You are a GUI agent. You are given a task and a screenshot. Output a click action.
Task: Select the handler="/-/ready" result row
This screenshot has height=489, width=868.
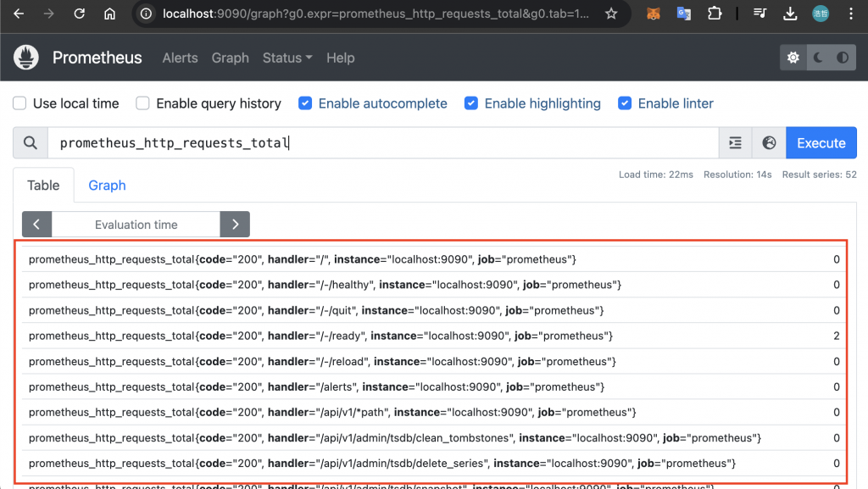pos(434,336)
